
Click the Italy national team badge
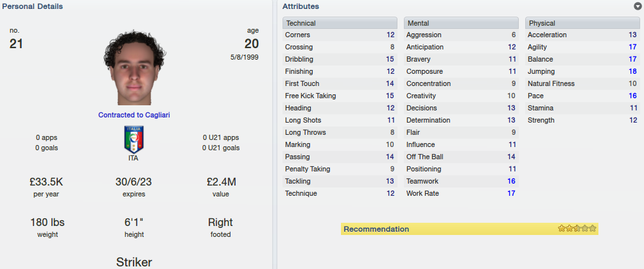(134, 139)
